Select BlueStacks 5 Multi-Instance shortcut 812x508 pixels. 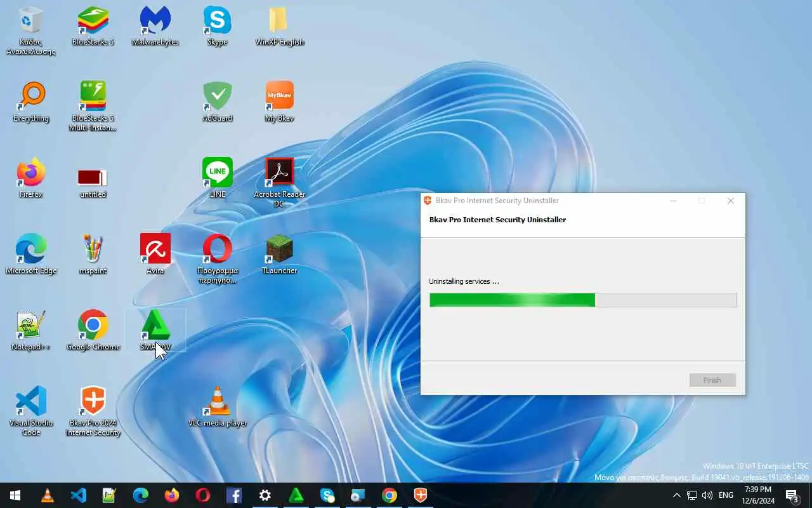[93, 106]
